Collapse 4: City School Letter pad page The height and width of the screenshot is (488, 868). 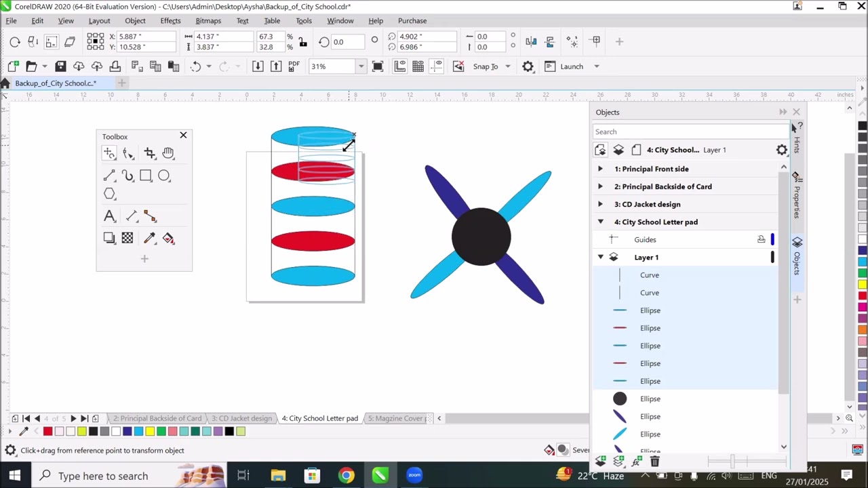click(600, 222)
